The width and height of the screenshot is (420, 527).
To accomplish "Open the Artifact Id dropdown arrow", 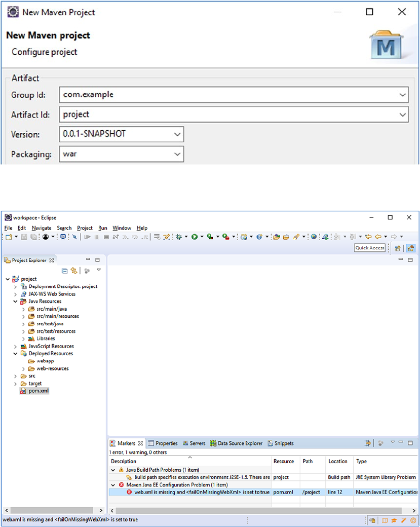I will pyautogui.click(x=402, y=115).
